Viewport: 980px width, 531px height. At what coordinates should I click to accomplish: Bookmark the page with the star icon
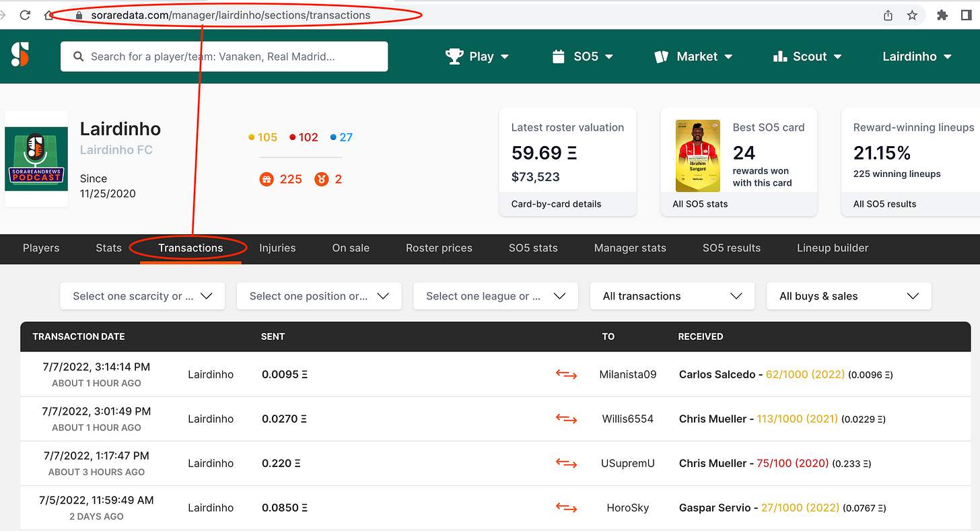tap(912, 15)
